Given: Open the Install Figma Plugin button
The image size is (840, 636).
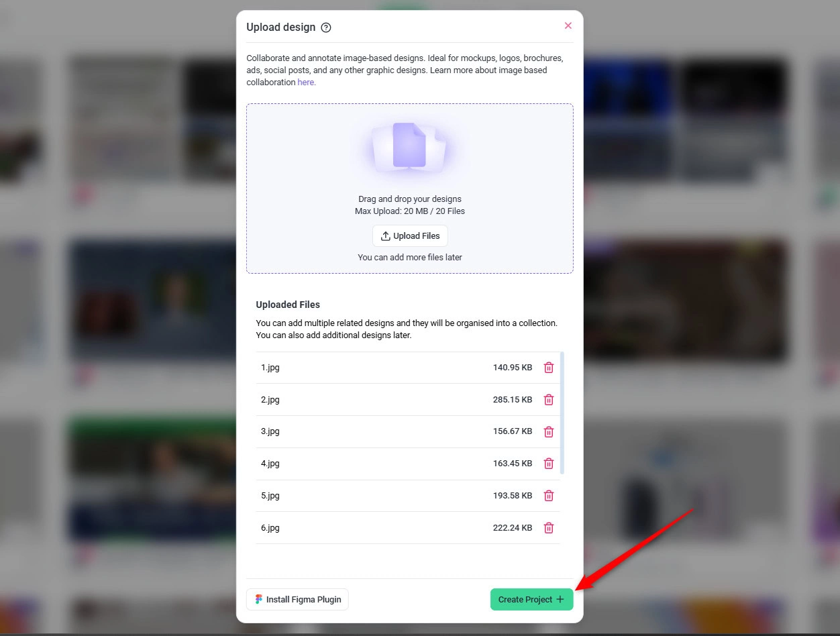Looking at the screenshot, I should pyautogui.click(x=297, y=599).
